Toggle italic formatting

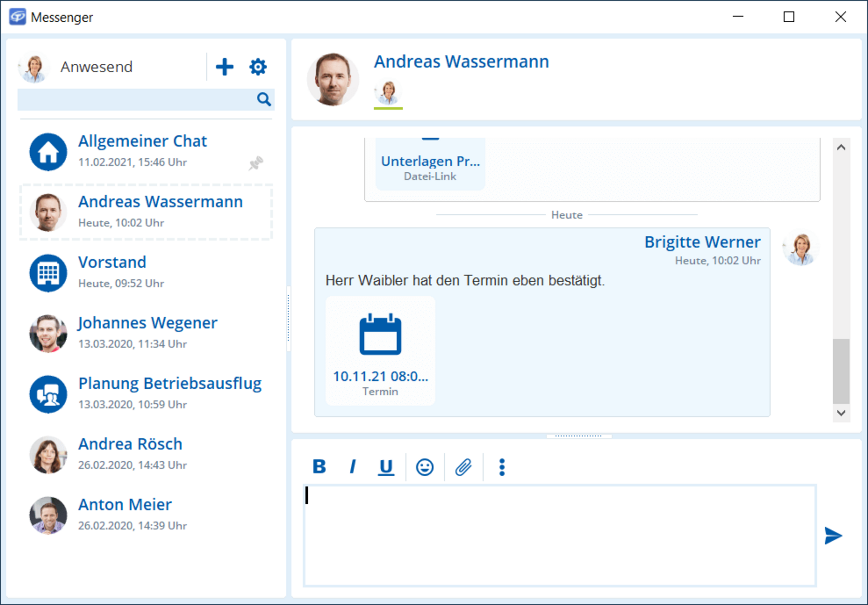pyautogui.click(x=353, y=467)
